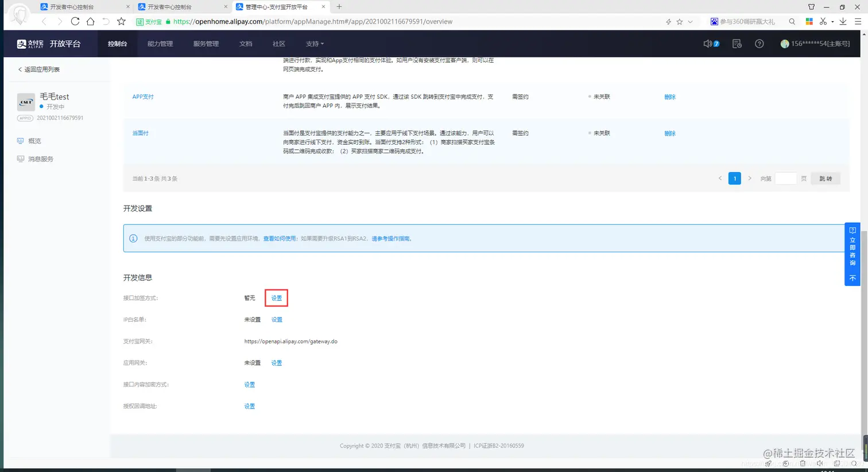Open the 立即咨询 side widget

point(852,254)
